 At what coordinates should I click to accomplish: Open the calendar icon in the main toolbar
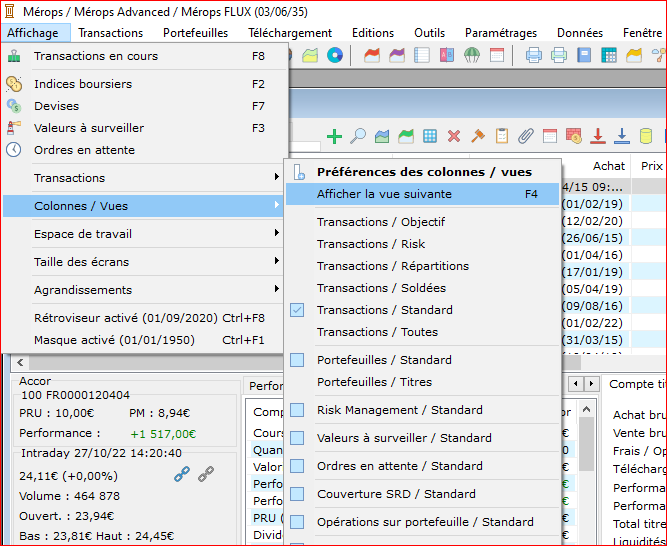[x=497, y=56]
